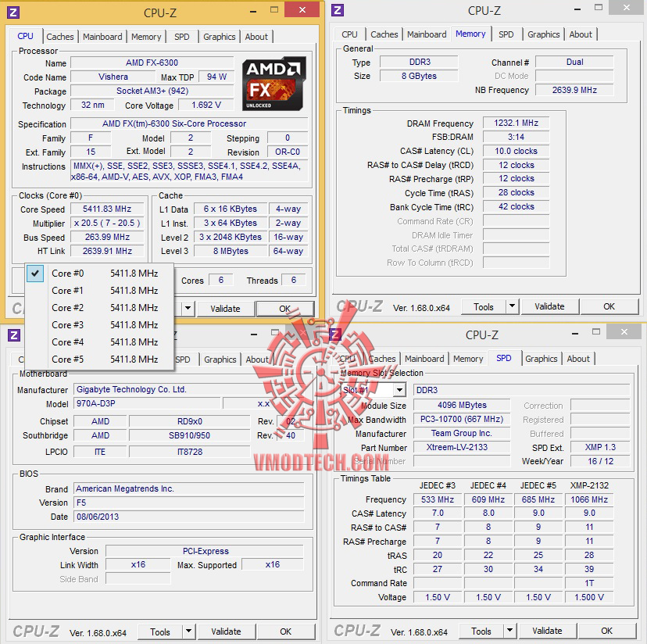Click Validate button in SPD window
Screen dimensions: 647x644
[x=547, y=631]
